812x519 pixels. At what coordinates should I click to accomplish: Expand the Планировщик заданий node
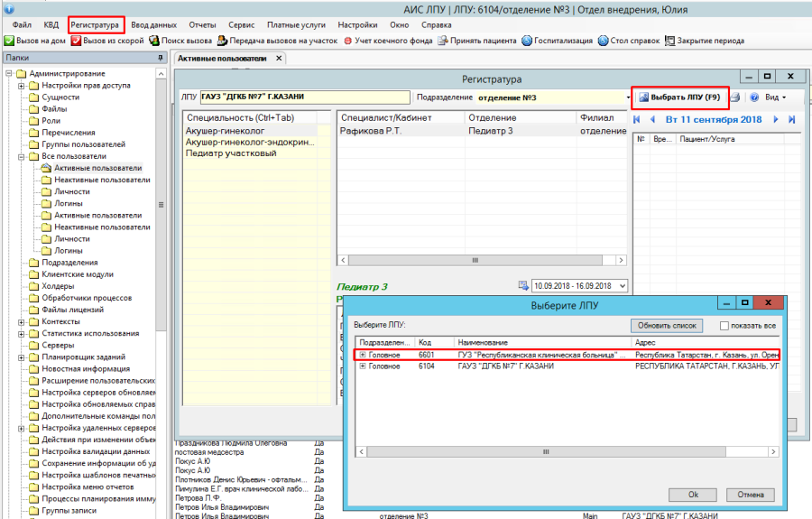click(x=22, y=357)
